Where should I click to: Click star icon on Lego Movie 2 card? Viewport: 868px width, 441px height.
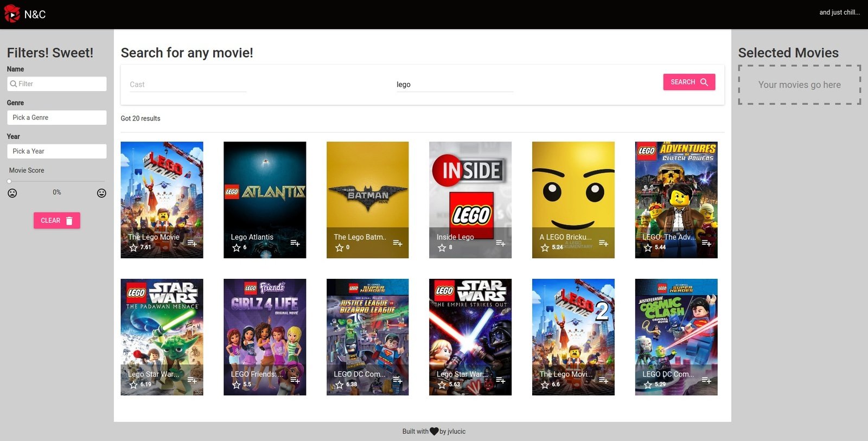tap(545, 385)
